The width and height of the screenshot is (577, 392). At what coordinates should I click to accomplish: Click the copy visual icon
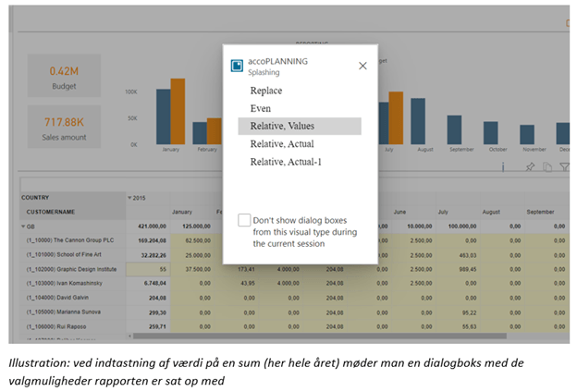click(547, 167)
